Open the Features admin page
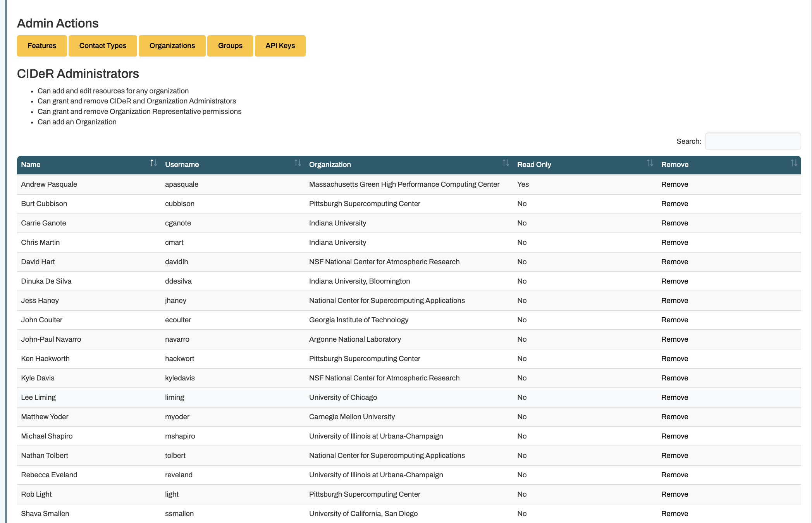 coord(42,46)
